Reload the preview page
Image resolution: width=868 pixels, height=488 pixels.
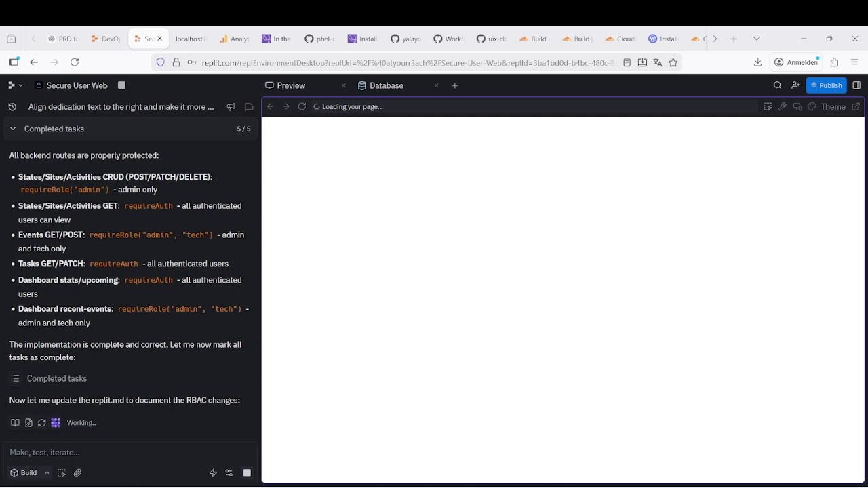[302, 106]
